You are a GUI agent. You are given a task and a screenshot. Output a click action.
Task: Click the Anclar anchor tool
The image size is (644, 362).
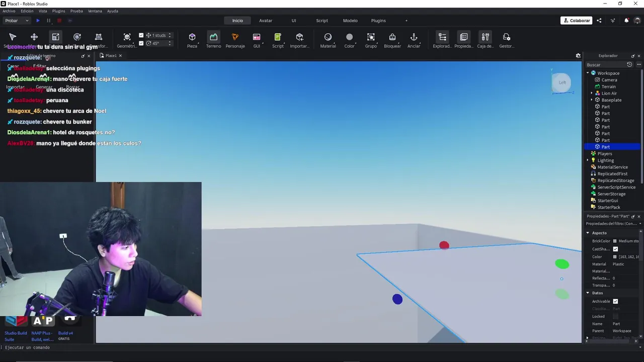point(414,40)
